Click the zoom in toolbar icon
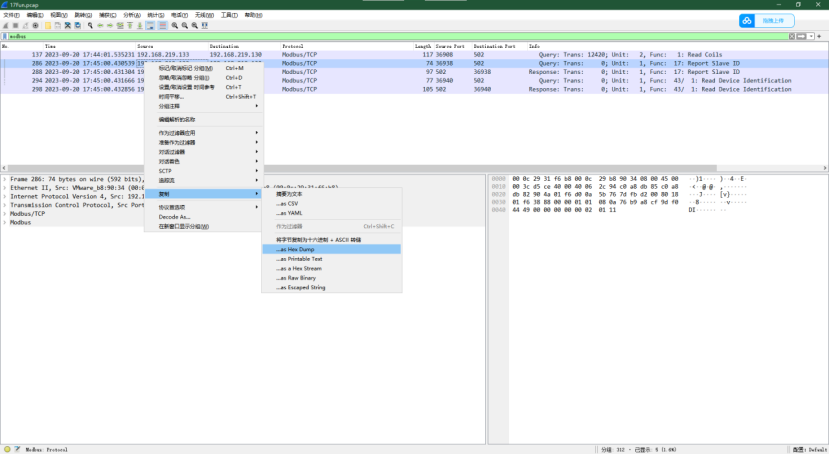 [x=174, y=25]
